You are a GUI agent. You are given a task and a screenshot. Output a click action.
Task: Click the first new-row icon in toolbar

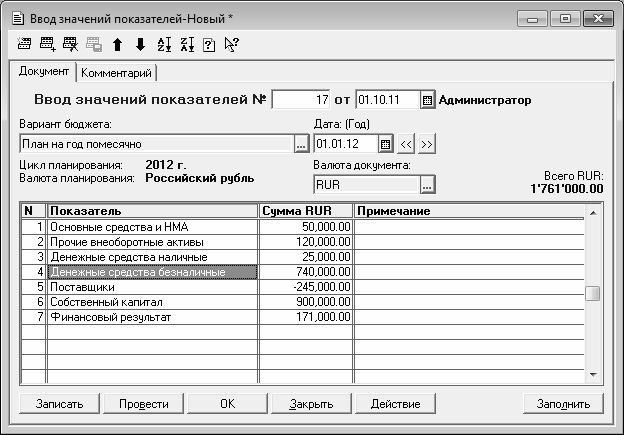(23, 44)
